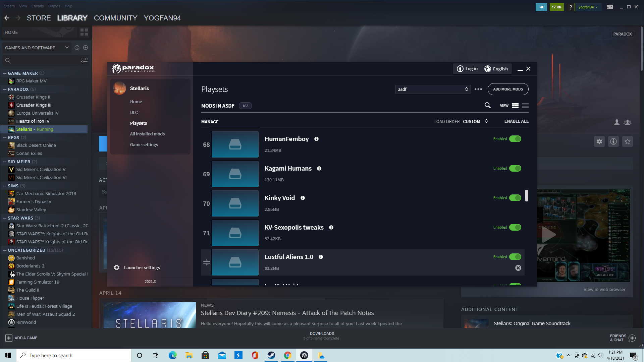Click the Paradox Interactive logo
Viewport: 644px width, 362px height.
pyautogui.click(x=133, y=68)
